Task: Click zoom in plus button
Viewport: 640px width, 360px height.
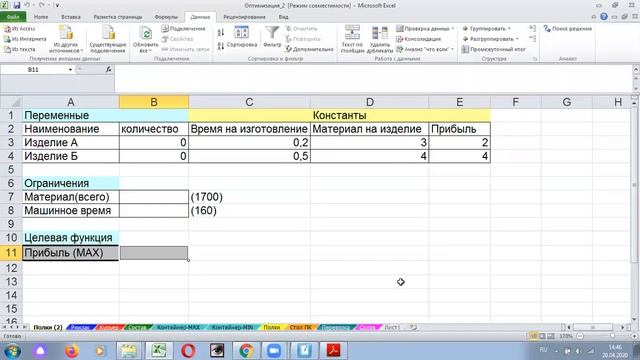Action: tap(635, 336)
